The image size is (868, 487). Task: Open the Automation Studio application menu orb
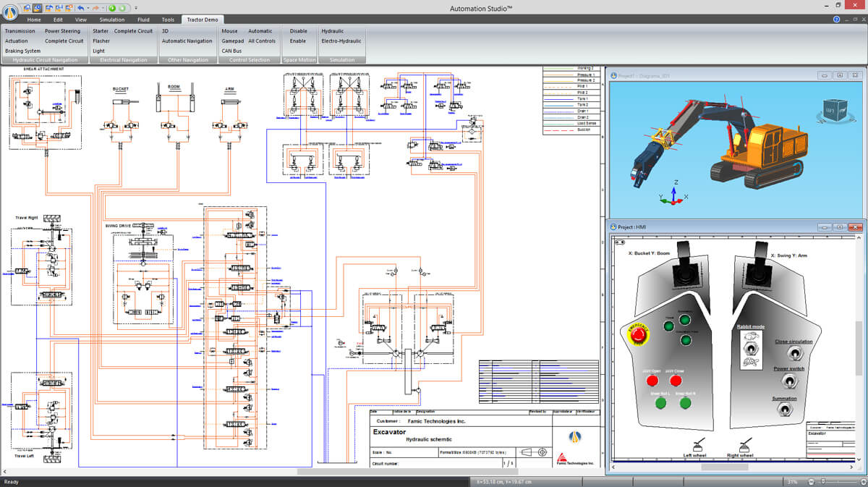click(10, 11)
